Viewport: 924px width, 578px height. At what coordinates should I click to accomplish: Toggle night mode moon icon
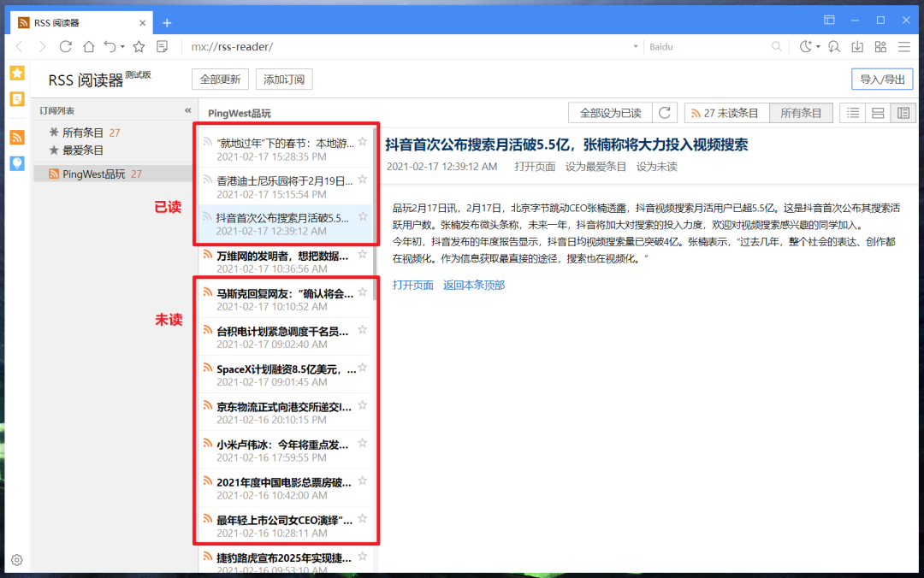point(806,46)
